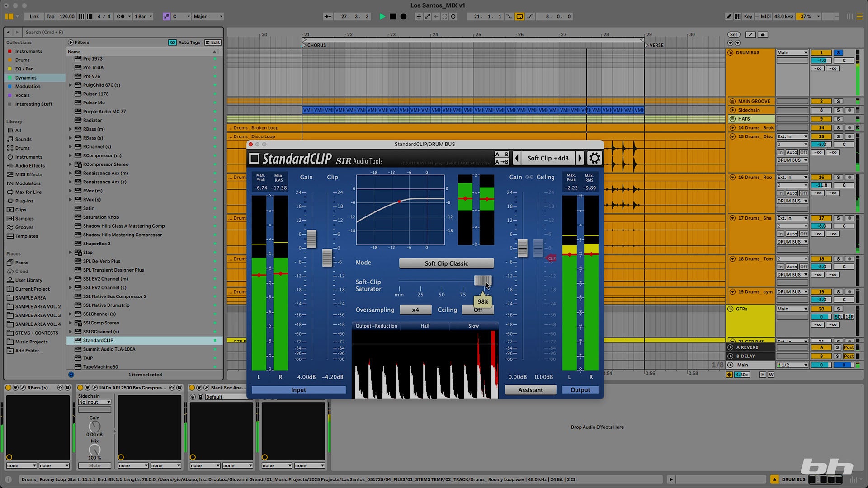Screen dimensions: 868x488
Task: Toggle the Gain Ceiling link icon
Action: [529, 177]
